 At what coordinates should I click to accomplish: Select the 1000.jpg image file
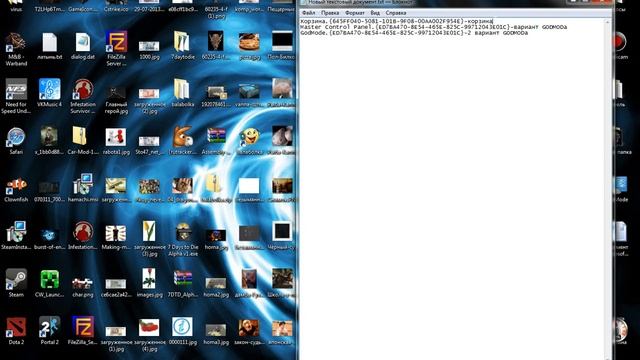(149, 49)
